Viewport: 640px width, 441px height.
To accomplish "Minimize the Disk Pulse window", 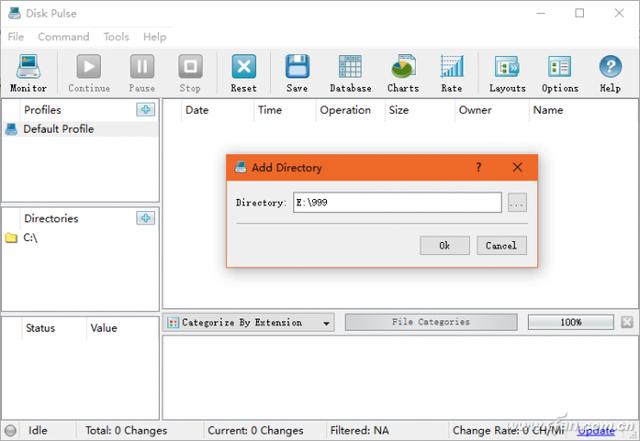I will point(541,13).
